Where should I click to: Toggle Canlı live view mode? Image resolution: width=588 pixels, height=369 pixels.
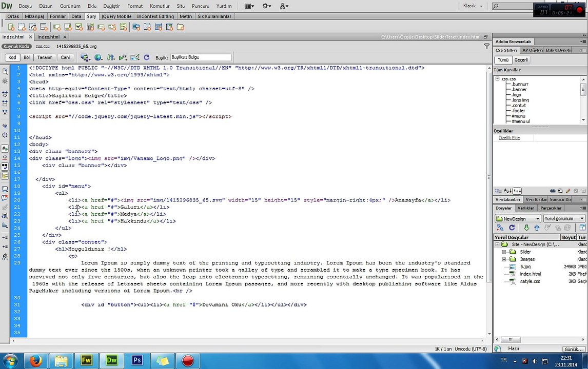click(x=66, y=57)
